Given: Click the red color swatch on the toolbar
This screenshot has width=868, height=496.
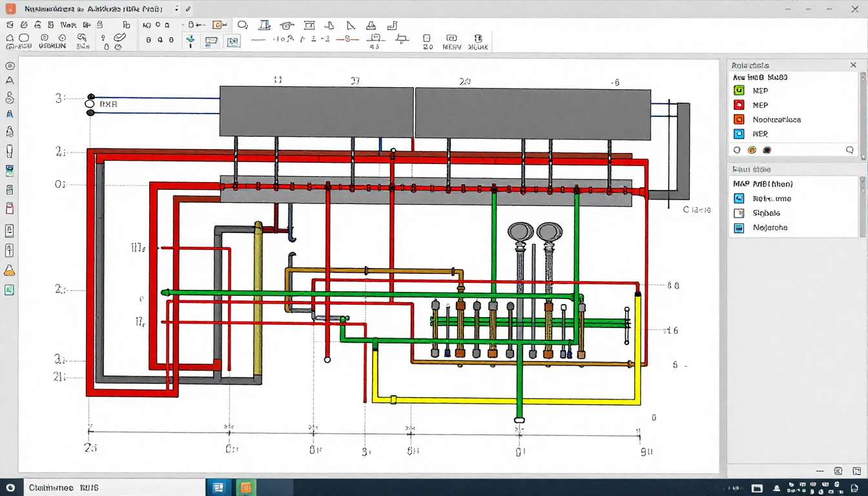Looking at the screenshot, I should click(347, 40).
